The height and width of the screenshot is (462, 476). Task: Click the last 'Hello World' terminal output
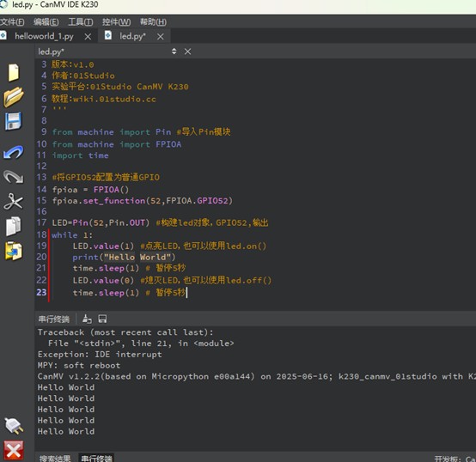(x=66, y=431)
